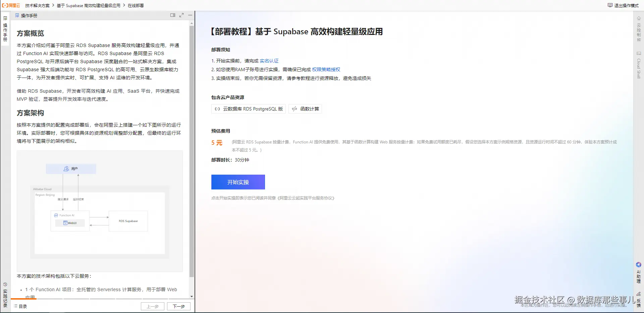Open the 目录 table of contents

[x=20, y=306]
